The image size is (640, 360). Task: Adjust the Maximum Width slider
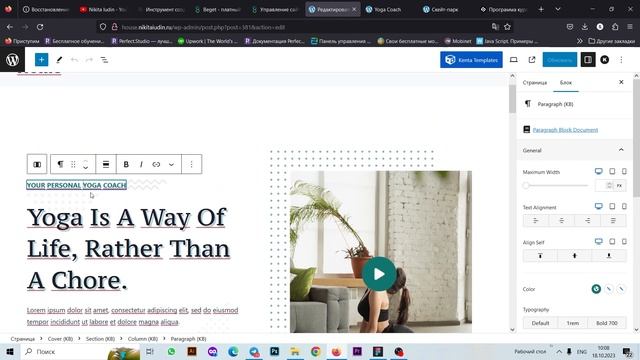(555, 185)
